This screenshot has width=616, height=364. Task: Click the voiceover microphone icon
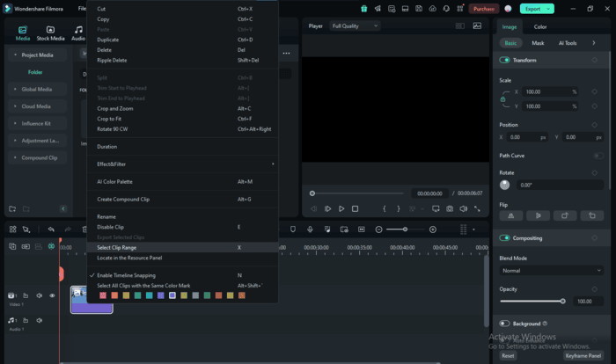click(310, 229)
